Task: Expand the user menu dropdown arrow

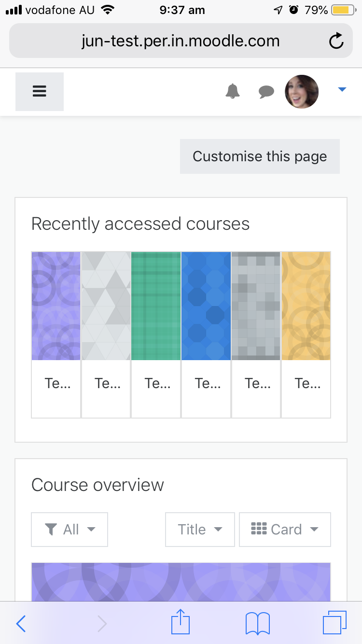Action: point(342,89)
